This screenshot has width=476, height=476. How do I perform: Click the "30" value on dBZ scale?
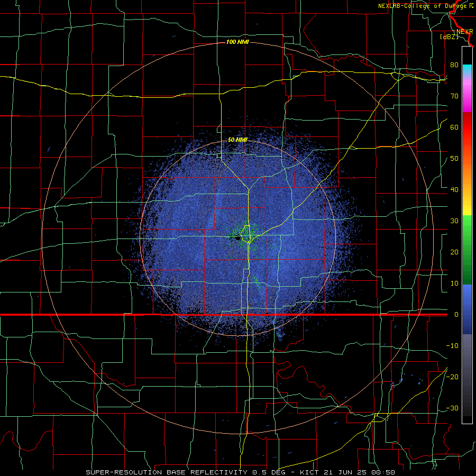[x=454, y=221]
